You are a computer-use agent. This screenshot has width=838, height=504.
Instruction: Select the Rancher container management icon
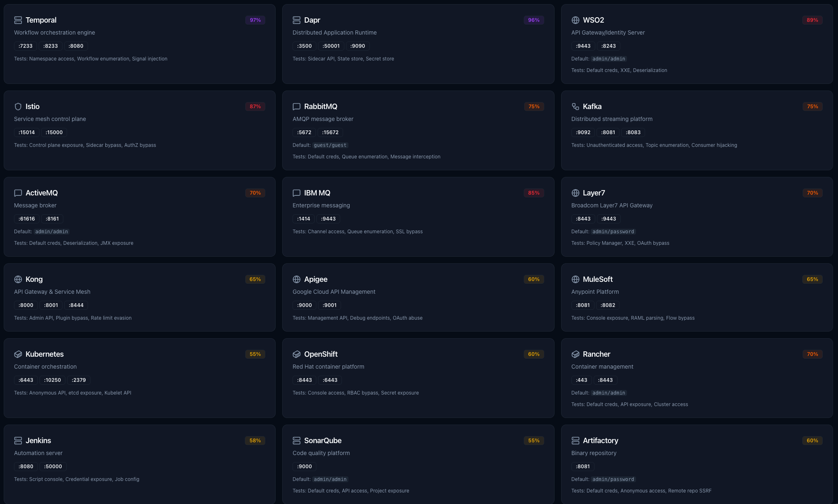pyautogui.click(x=575, y=354)
